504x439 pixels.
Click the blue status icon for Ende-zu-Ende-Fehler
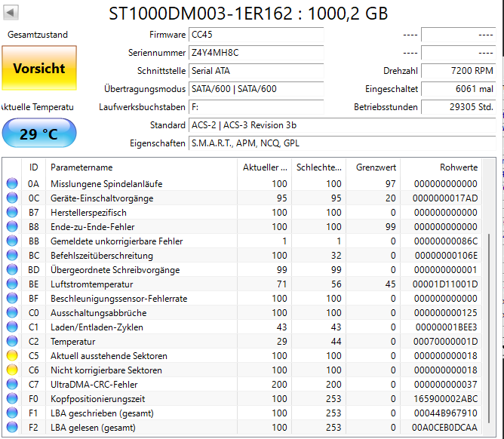[x=12, y=226]
